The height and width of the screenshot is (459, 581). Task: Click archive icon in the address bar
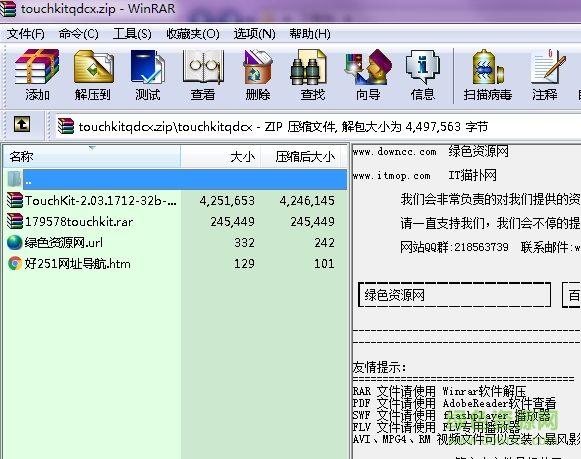pyautogui.click(x=66, y=126)
